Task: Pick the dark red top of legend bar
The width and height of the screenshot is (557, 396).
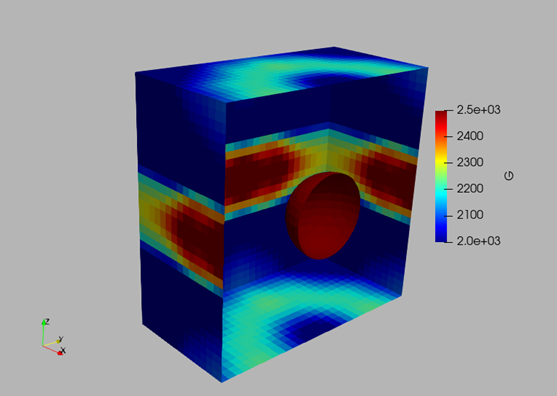Action: click(441, 115)
